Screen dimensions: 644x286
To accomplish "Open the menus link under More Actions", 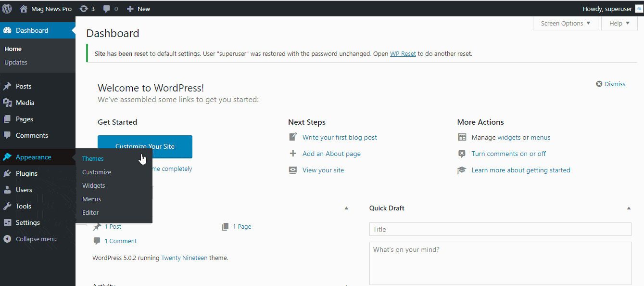I will click(x=541, y=137).
